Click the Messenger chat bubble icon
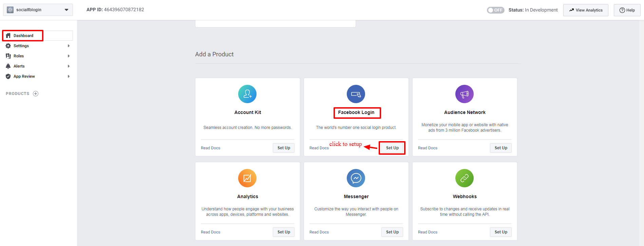 pyautogui.click(x=356, y=178)
